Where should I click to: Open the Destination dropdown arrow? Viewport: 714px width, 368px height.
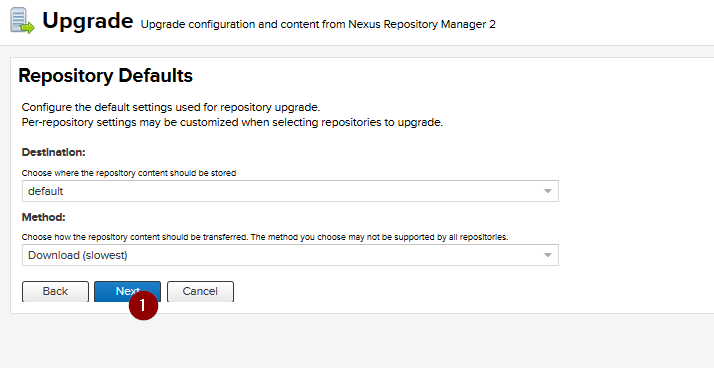click(x=548, y=191)
